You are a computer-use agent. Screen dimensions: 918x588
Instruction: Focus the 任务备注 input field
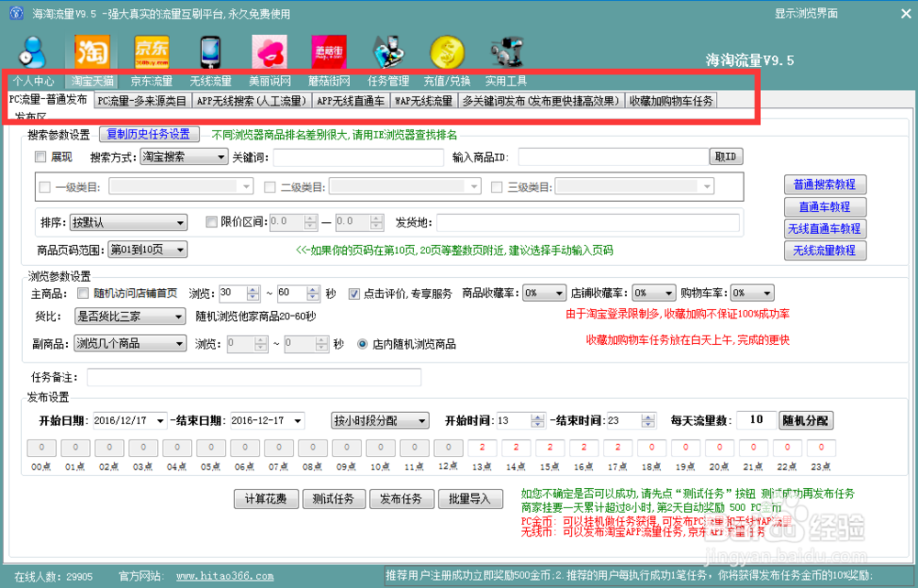[254, 377]
